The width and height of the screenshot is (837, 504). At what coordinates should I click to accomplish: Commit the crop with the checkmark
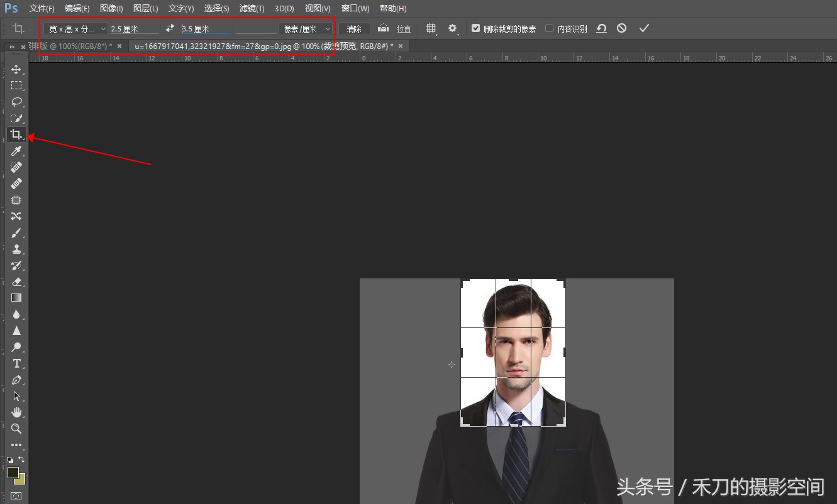[x=643, y=28]
